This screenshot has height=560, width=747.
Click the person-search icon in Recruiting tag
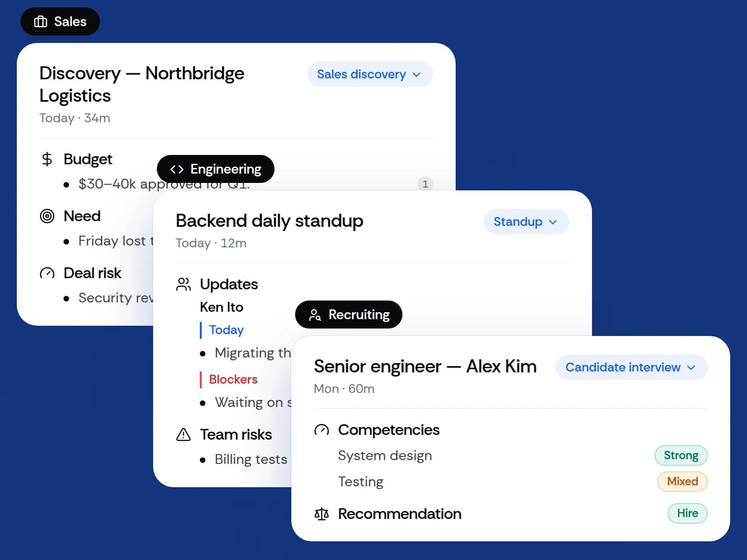tap(315, 315)
